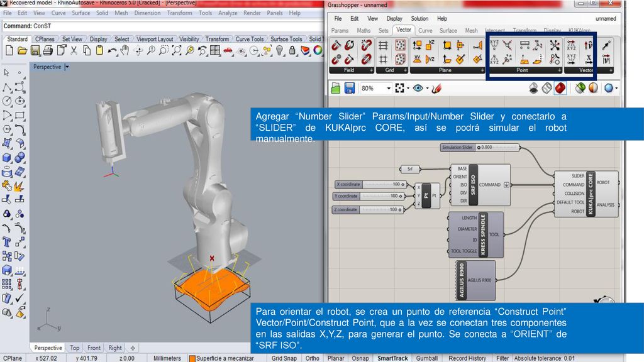Click the Simulation Slider control
644x362 pixels.
tap(480, 147)
